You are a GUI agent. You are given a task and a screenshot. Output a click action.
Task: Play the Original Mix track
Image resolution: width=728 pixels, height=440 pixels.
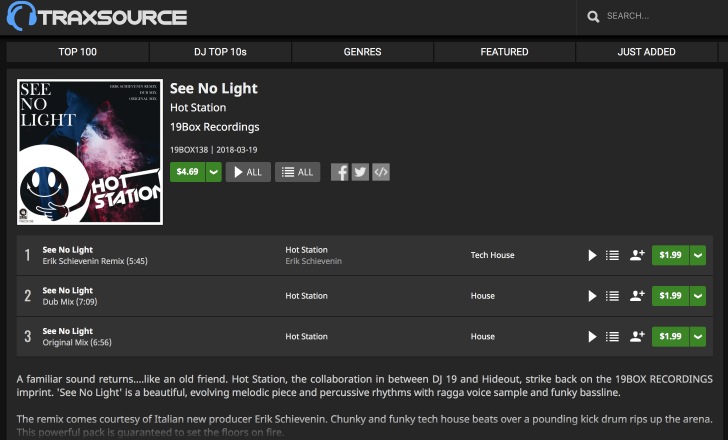coord(592,336)
